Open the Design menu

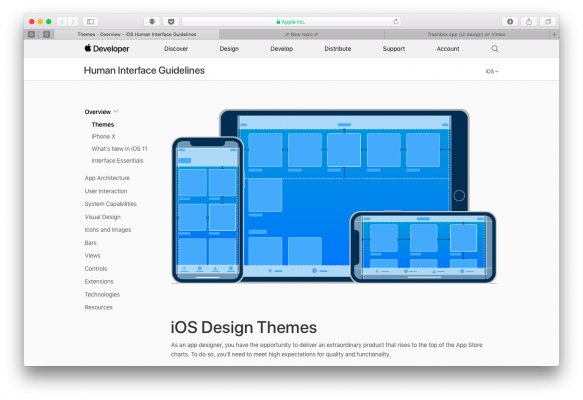coord(229,49)
